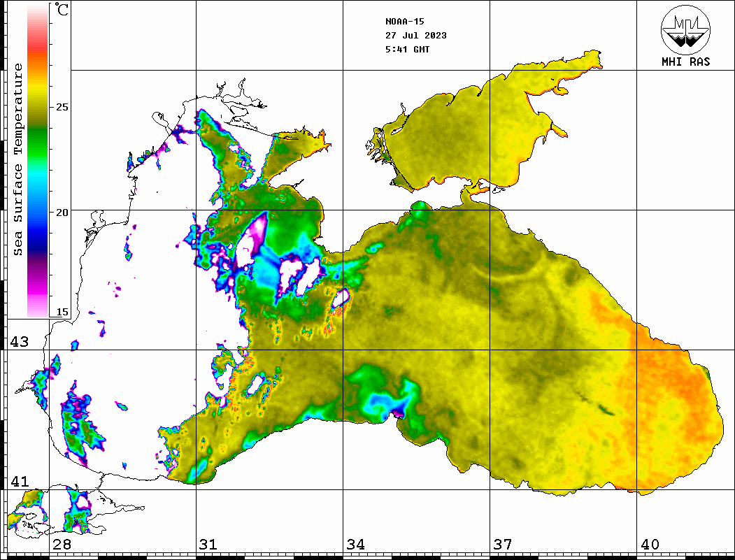The width and height of the screenshot is (735, 560).
Task: Click the 'MHI RAS' label text
Action: tap(685, 62)
